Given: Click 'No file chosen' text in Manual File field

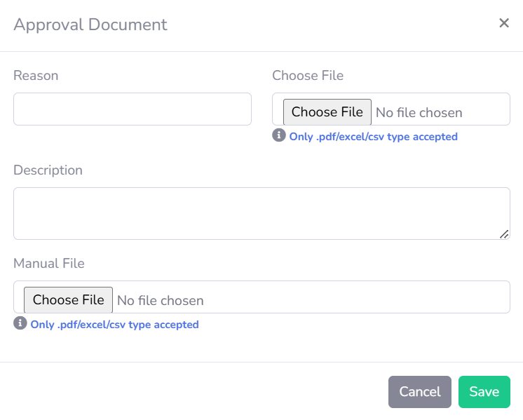Looking at the screenshot, I should coord(160,300).
